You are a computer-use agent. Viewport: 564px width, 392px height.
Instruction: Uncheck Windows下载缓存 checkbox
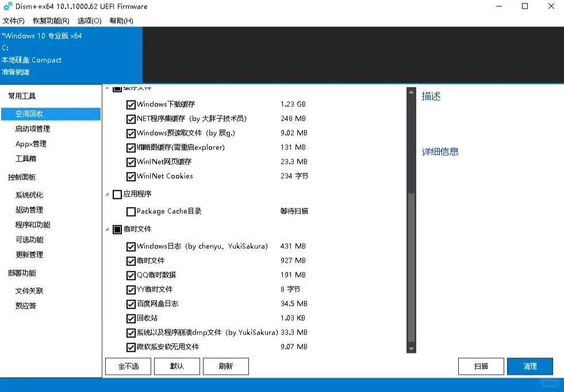tap(131, 105)
